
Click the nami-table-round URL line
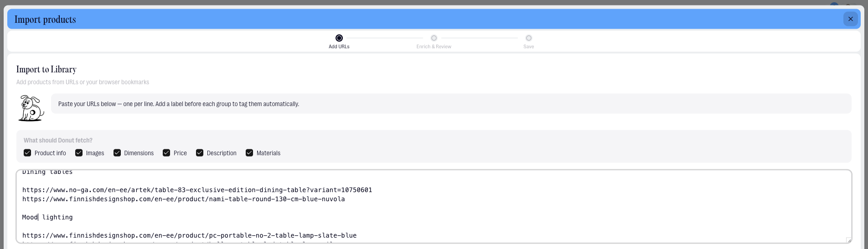click(x=184, y=199)
